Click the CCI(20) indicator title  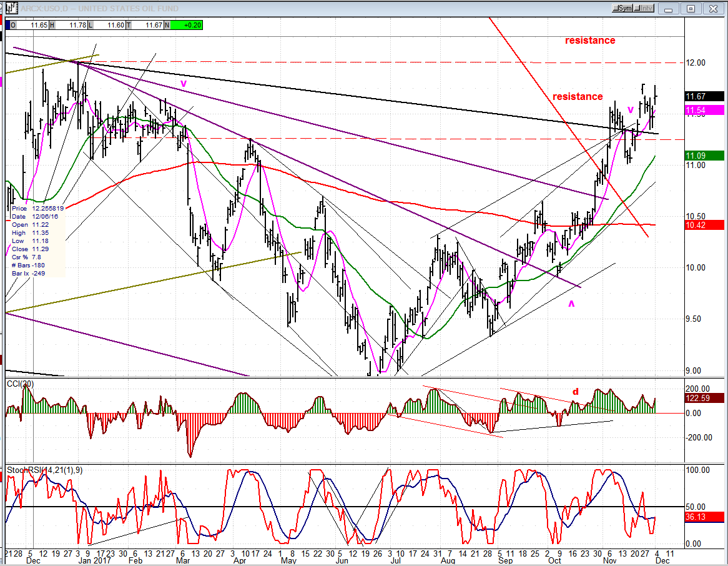(21, 384)
